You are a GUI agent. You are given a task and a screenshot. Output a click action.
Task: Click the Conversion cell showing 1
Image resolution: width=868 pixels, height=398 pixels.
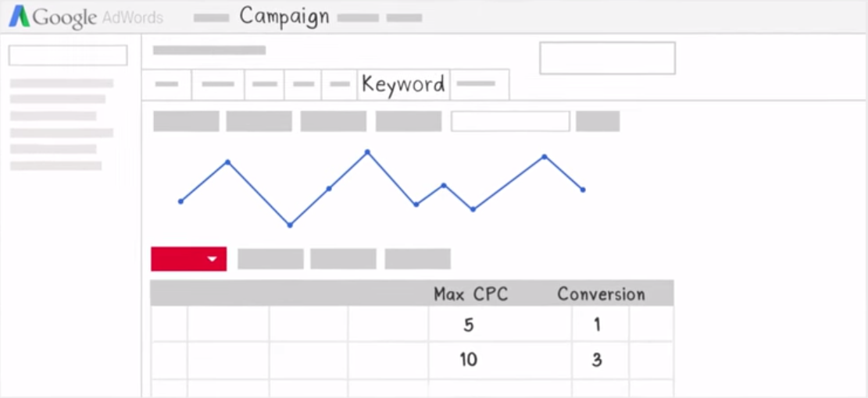(598, 325)
